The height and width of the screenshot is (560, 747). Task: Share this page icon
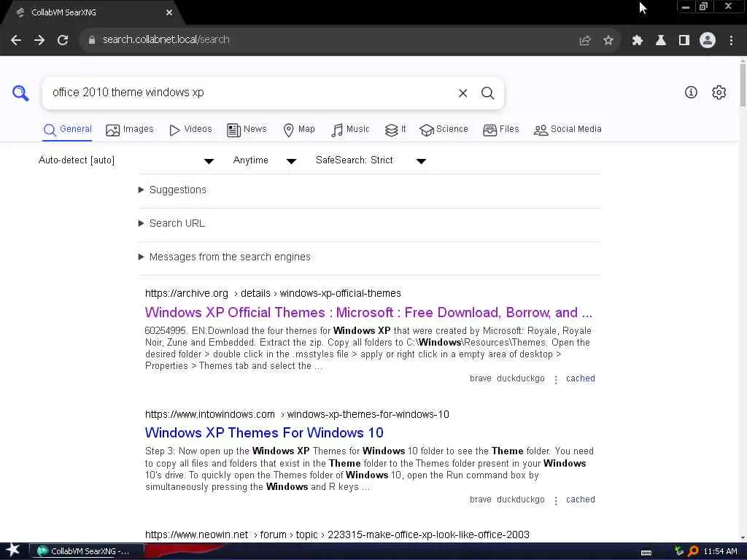pos(584,41)
